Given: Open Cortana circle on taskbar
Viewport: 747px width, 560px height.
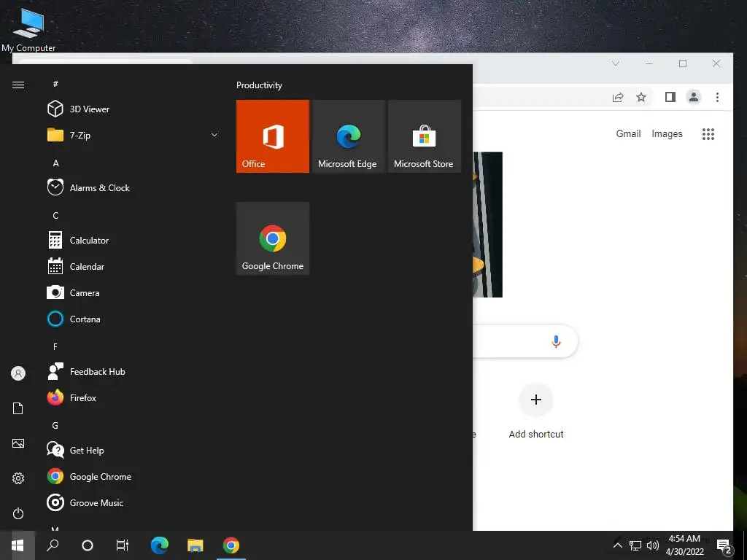Looking at the screenshot, I should 88,545.
